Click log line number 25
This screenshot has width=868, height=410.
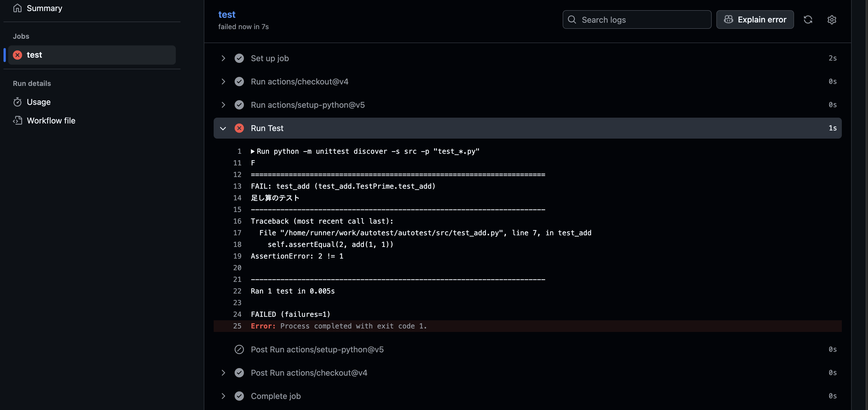tap(237, 326)
